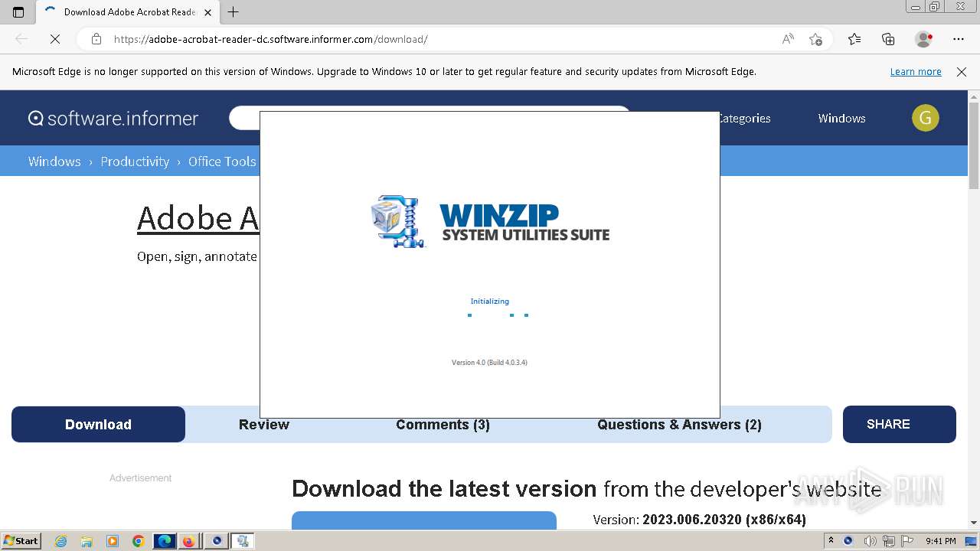Select the address bar URL

coord(270,39)
